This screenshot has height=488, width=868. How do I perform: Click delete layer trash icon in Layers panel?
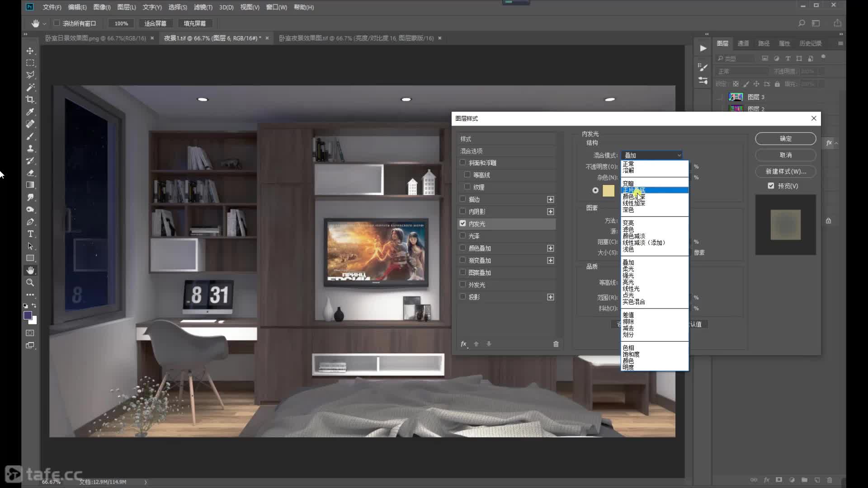pyautogui.click(x=830, y=480)
